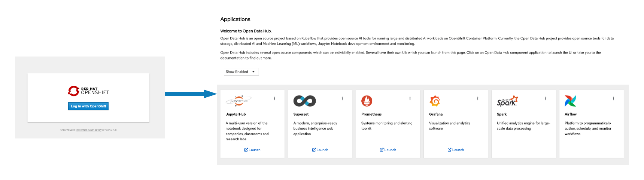644x180 pixels.
Task: Open the Airflow card kebab menu
Action: tap(613, 99)
